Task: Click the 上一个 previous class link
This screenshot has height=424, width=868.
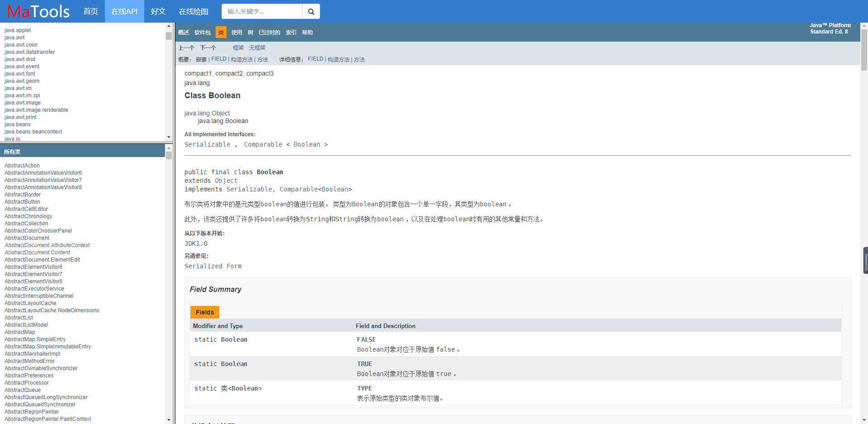Action: (x=186, y=48)
